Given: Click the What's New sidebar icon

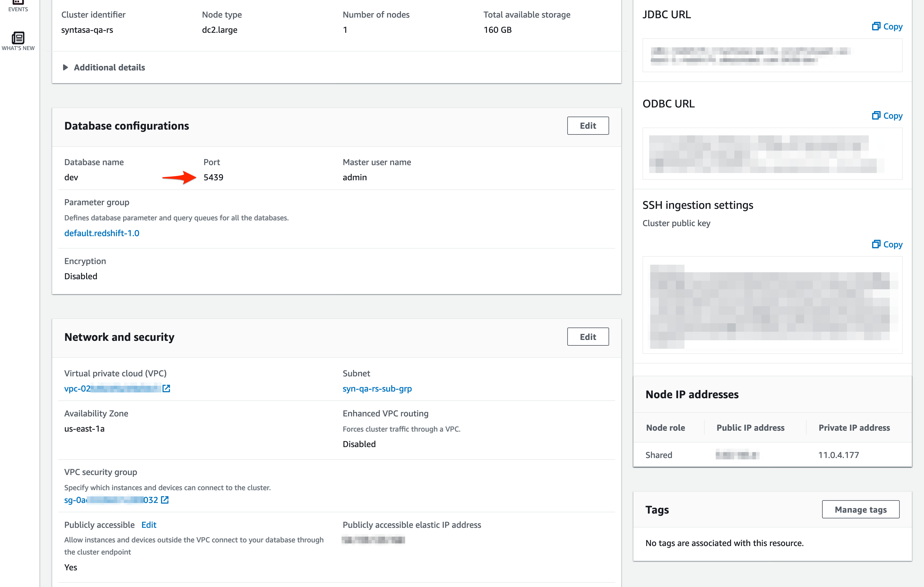Looking at the screenshot, I should (x=18, y=38).
